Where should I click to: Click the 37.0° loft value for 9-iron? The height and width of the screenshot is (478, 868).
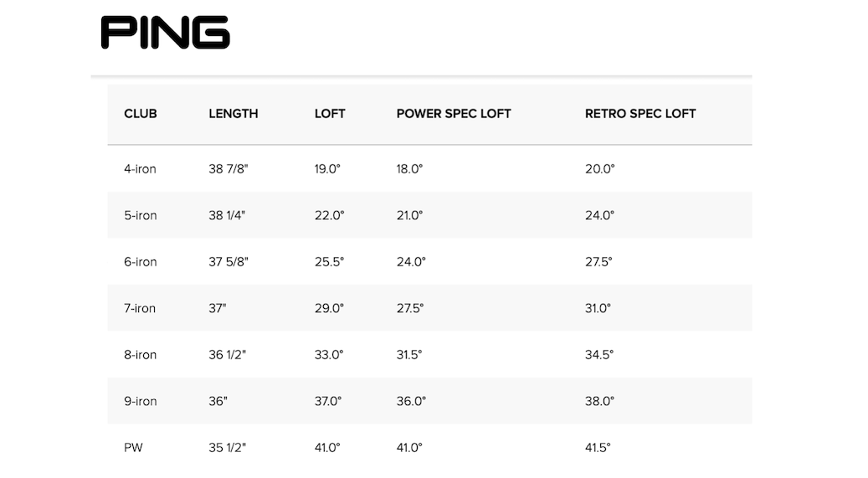pyautogui.click(x=328, y=401)
